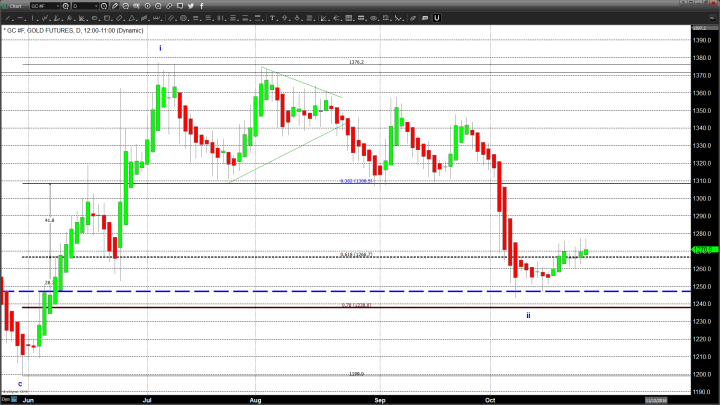Share the chart via the Twitter icon
The height and width of the screenshot is (405, 720).
pyautogui.click(x=191, y=6)
